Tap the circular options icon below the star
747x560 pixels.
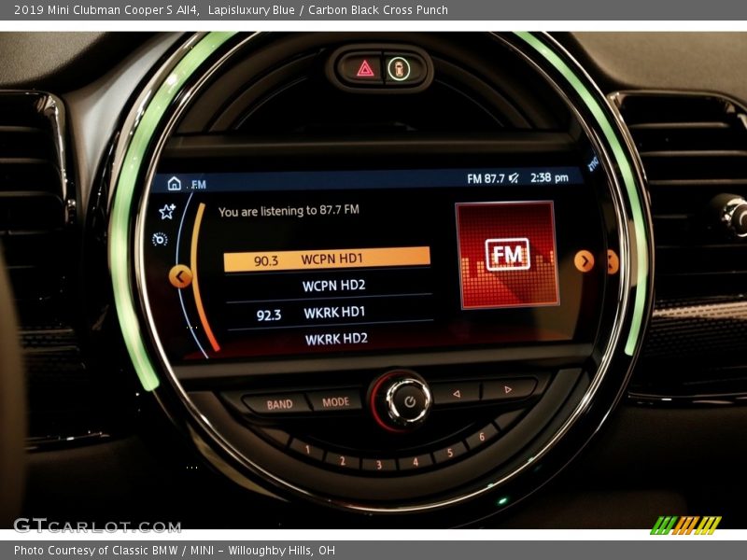tap(160, 240)
